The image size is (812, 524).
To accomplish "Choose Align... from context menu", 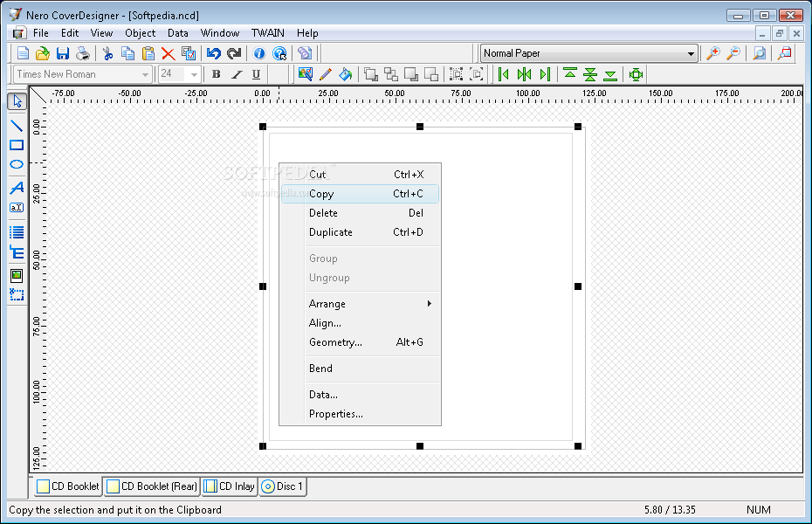I will click(360, 323).
